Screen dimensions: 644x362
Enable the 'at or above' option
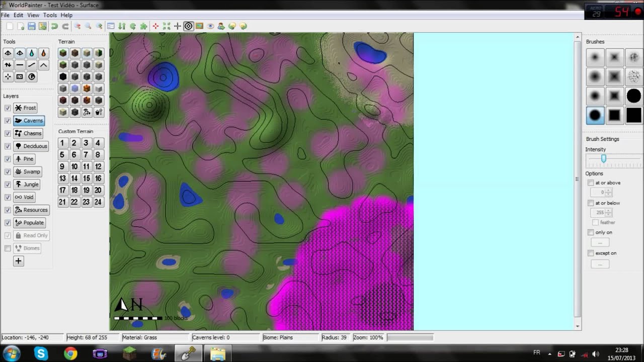[591, 183]
